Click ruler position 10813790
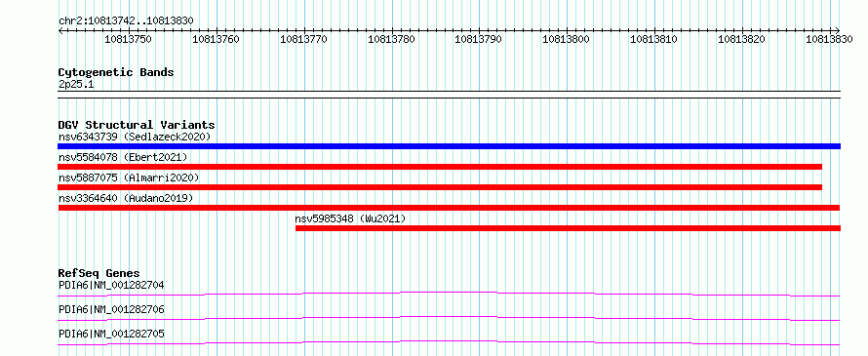Image resolution: width=868 pixels, height=356 pixels. (478, 39)
